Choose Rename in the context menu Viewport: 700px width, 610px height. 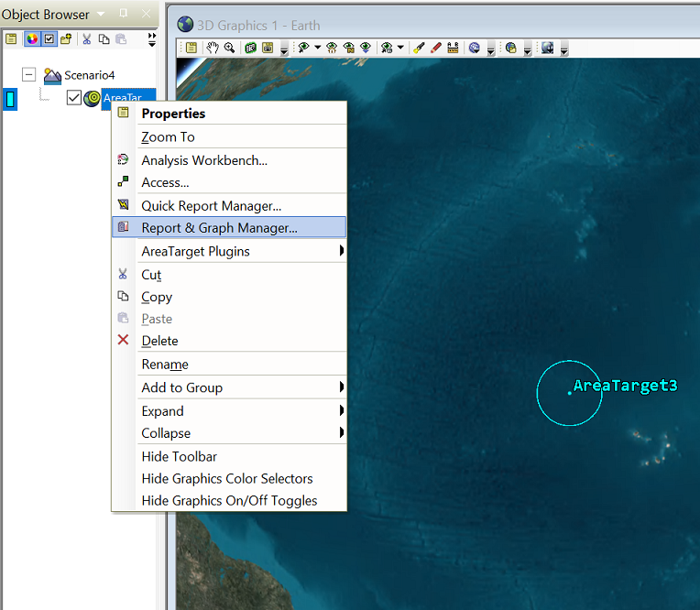point(229,365)
